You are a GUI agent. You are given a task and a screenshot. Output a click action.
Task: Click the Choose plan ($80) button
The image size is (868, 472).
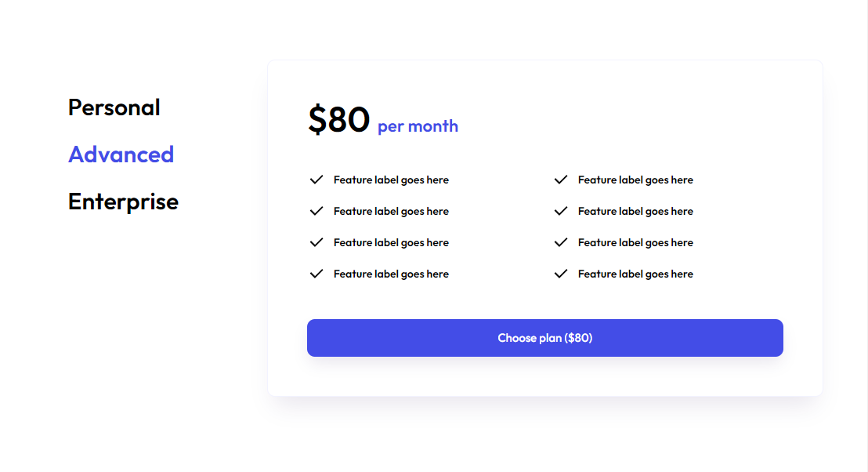545,338
